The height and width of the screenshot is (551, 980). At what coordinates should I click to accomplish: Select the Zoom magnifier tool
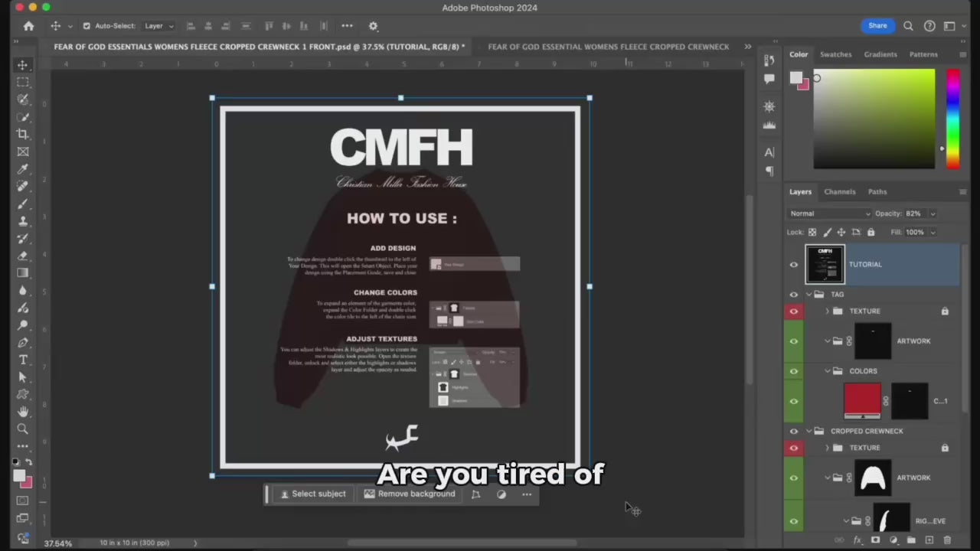pos(23,429)
